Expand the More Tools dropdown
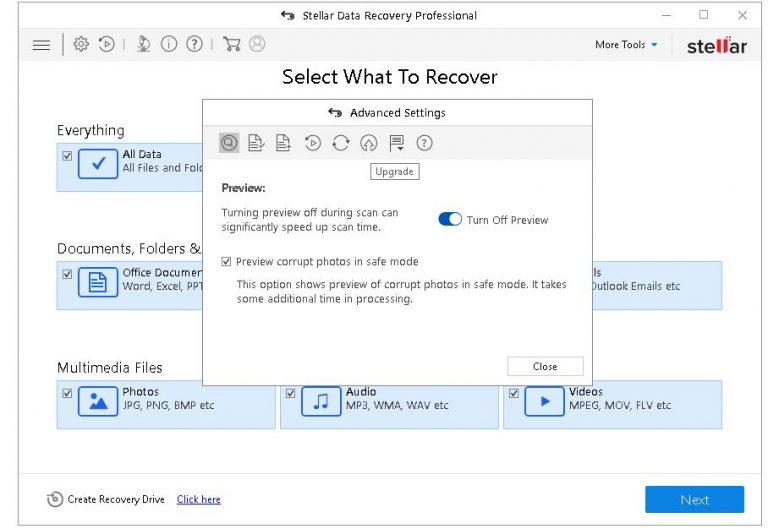Image resolution: width=768 pixels, height=529 pixels. coord(626,45)
